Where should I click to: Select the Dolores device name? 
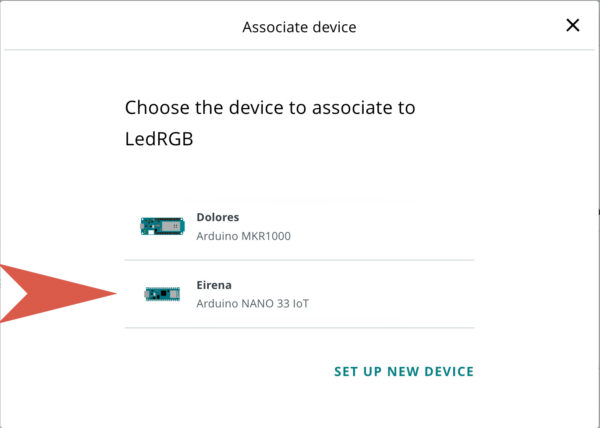[218, 217]
